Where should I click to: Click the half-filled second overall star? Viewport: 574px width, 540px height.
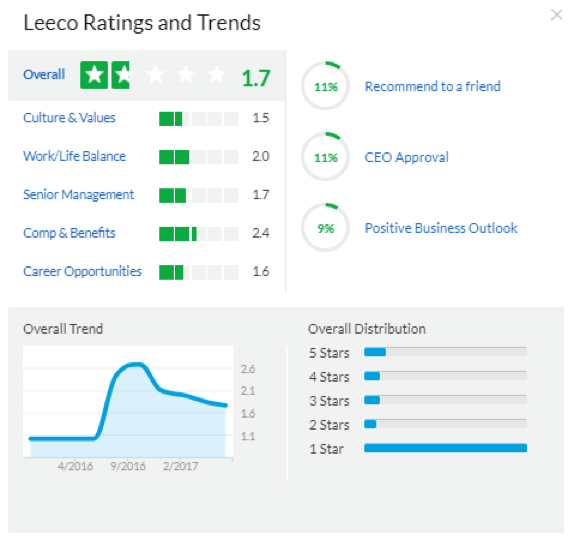click(120, 75)
